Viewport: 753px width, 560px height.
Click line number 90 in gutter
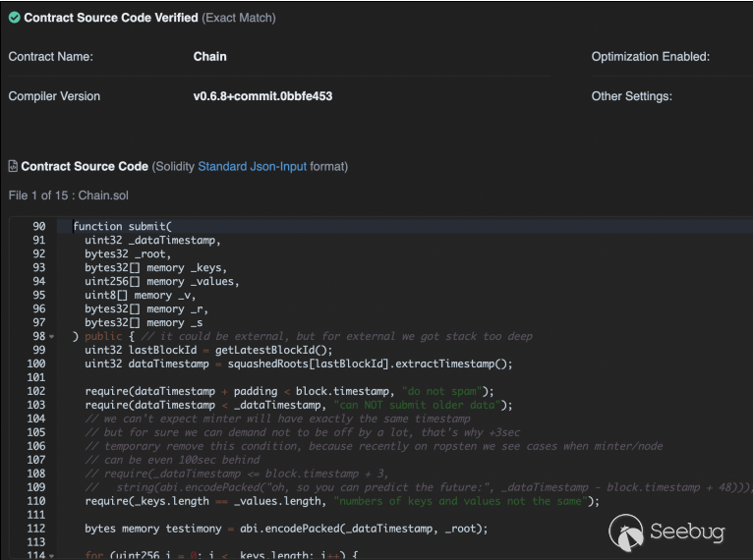(38, 227)
